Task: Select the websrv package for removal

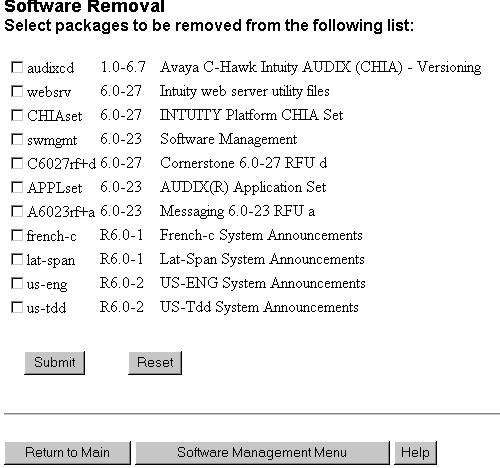Action: click(17, 91)
